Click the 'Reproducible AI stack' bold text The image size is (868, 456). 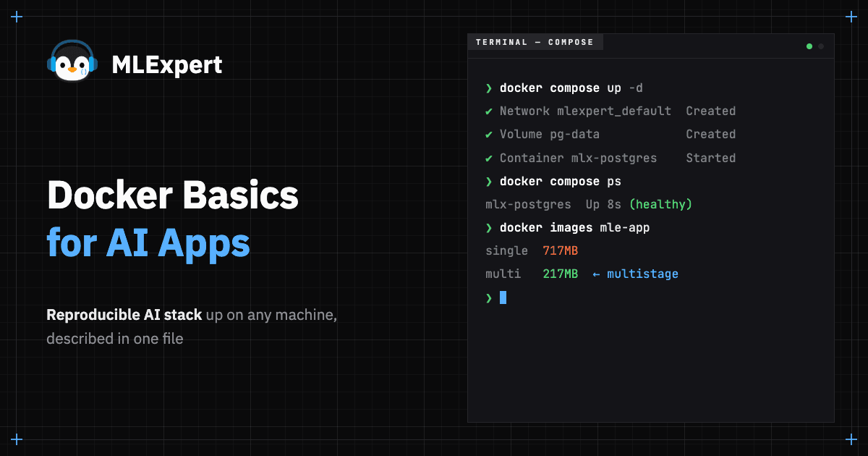(124, 316)
